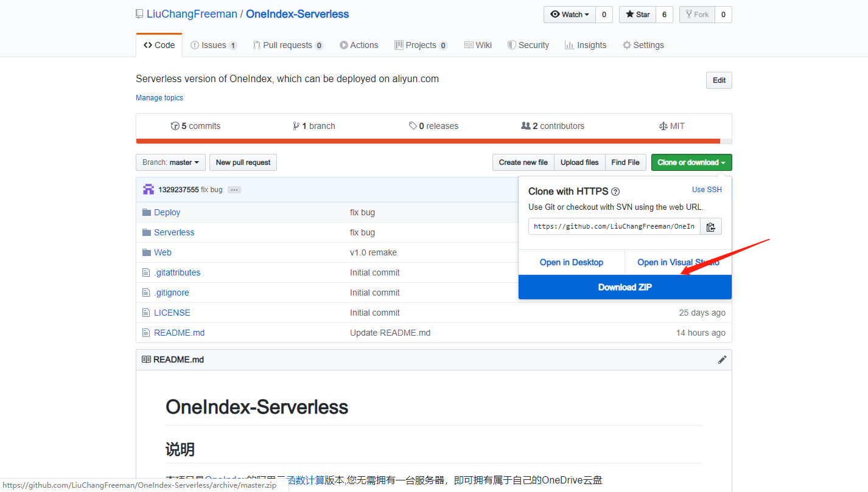Click the Download ZIP button
Viewport: 868px width, 492px height.
(625, 286)
